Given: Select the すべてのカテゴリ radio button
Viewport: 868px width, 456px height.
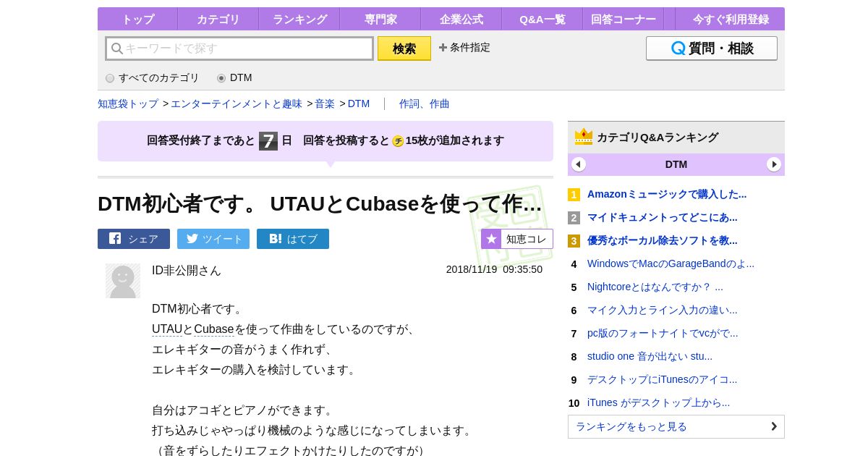Looking at the screenshot, I should point(110,78).
